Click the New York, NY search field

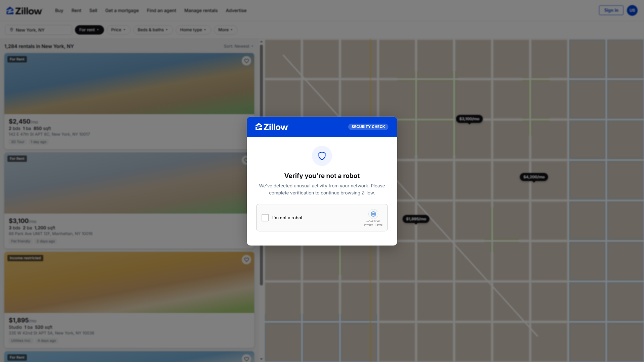38,30
